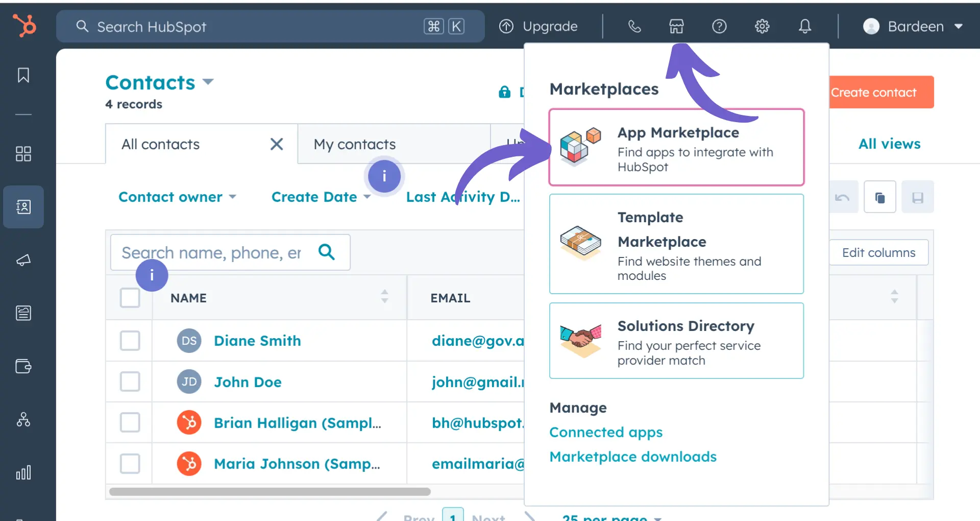Click the diane@gov email cell
The width and height of the screenshot is (980, 521).
(x=478, y=341)
